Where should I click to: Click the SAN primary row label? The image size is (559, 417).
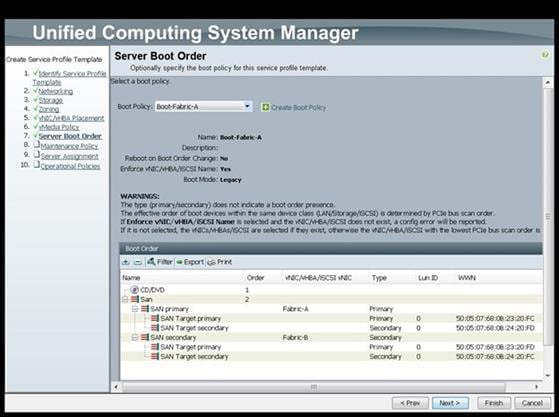point(169,309)
